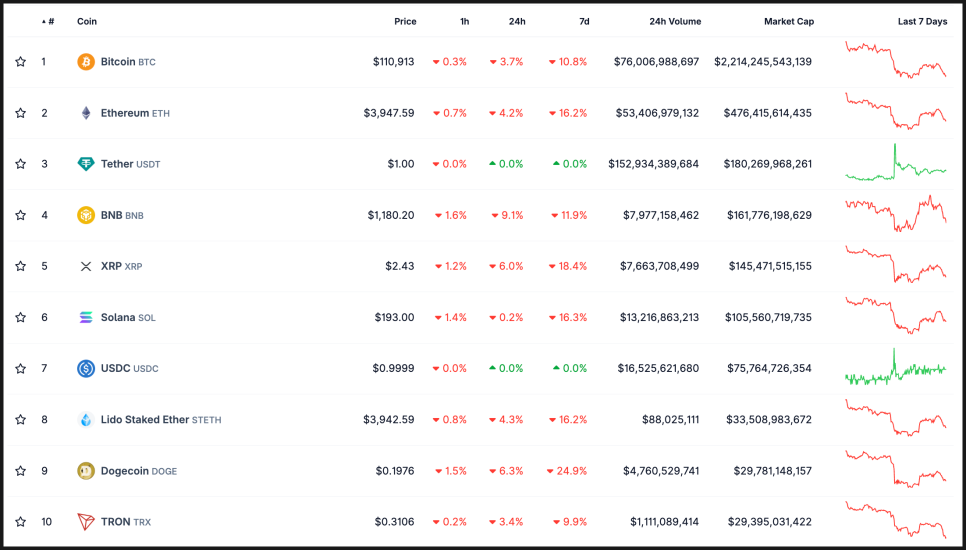View BNB's last 7 days sparkline
Image resolution: width=966 pixels, height=550 pixels.
pos(895,213)
